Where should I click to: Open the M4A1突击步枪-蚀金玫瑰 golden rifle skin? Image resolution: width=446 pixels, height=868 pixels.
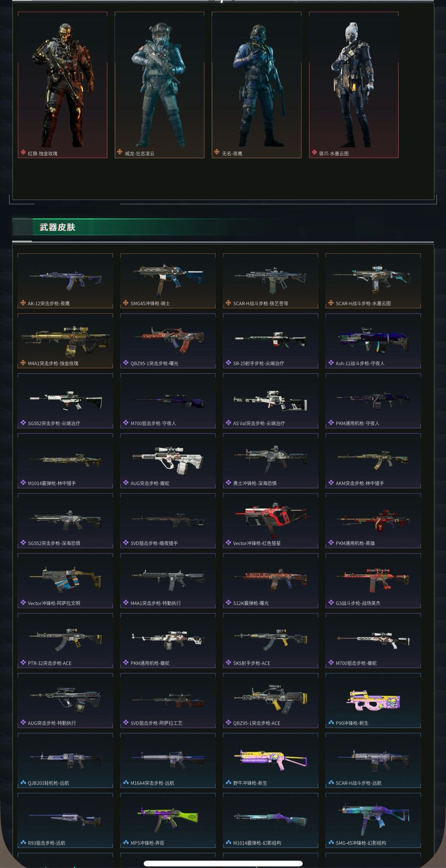click(x=65, y=341)
